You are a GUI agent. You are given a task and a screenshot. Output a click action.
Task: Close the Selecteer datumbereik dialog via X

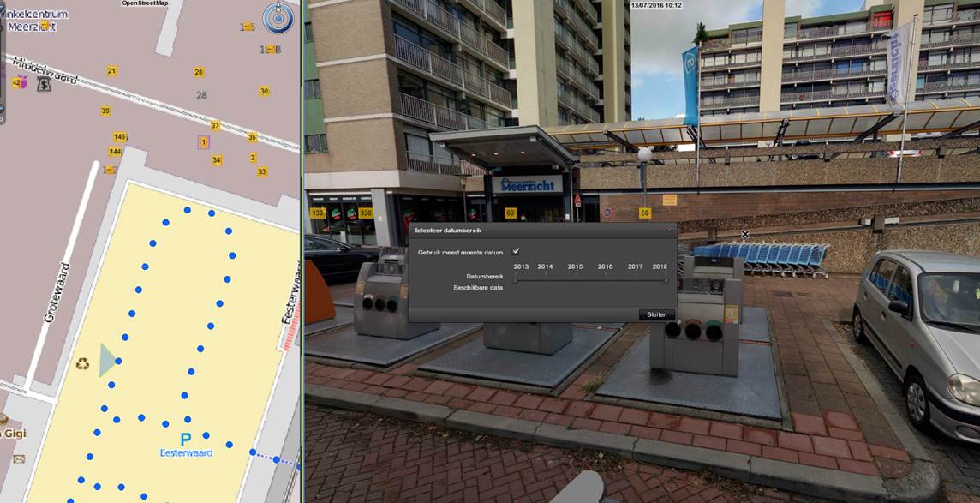[x=669, y=230]
